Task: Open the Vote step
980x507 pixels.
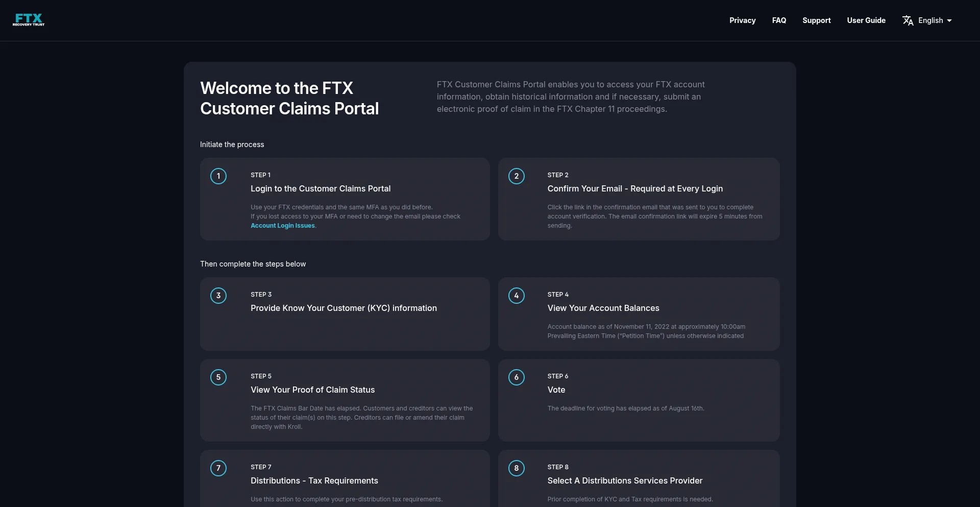Action: (556, 390)
